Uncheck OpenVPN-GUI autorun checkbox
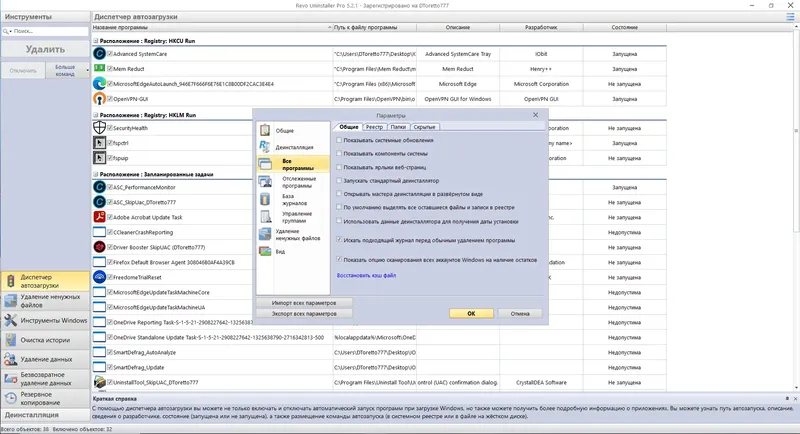Screen dimensions: 800x434 point(110,98)
